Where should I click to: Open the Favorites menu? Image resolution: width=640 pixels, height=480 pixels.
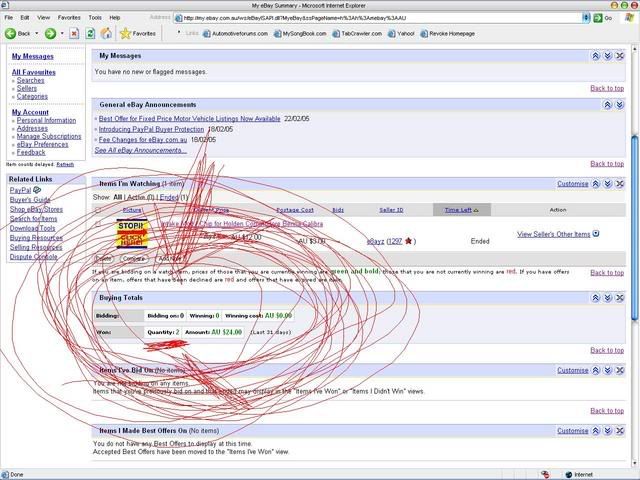pyautogui.click(x=69, y=18)
